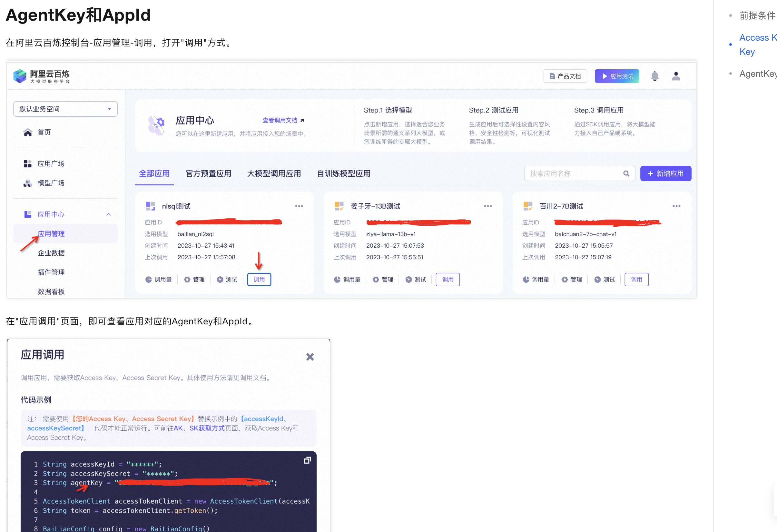The width and height of the screenshot is (777, 532).
Task: Click 调用量 icon on the nlsql测试 card
Action: click(149, 280)
